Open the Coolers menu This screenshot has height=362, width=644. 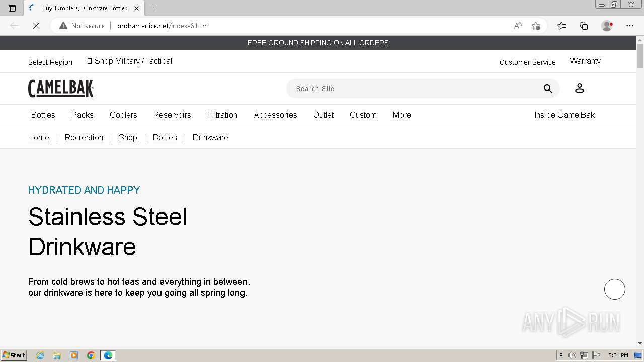coord(123,115)
